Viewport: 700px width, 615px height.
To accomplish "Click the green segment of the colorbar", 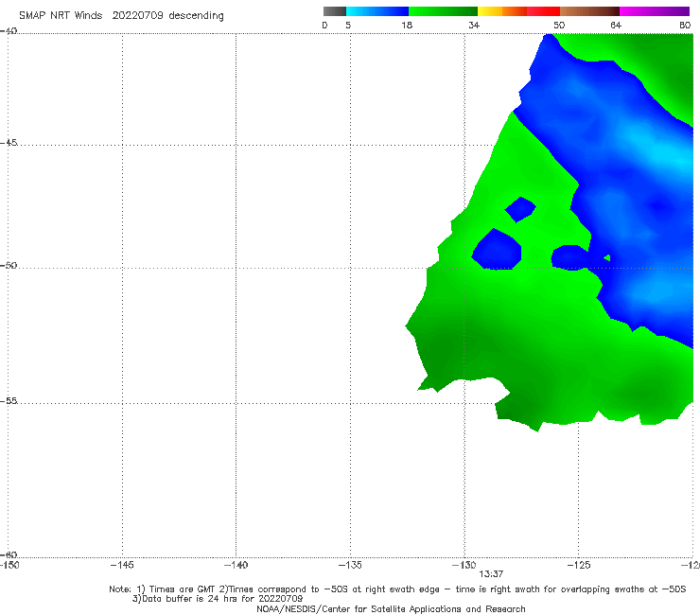I will pyautogui.click(x=443, y=11).
